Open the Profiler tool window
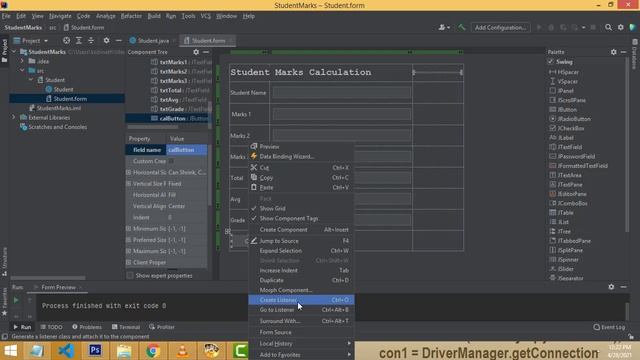This screenshot has height=360, width=640. click(x=162, y=327)
